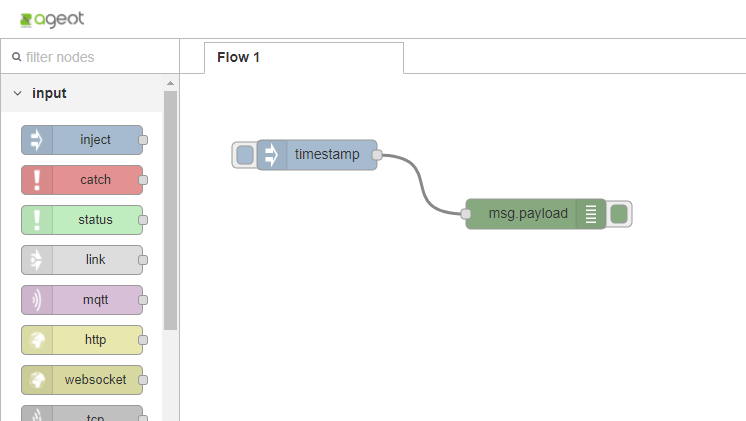This screenshot has height=421, width=746.
Task: Switch to the Flow 1 tab
Action: click(x=238, y=57)
